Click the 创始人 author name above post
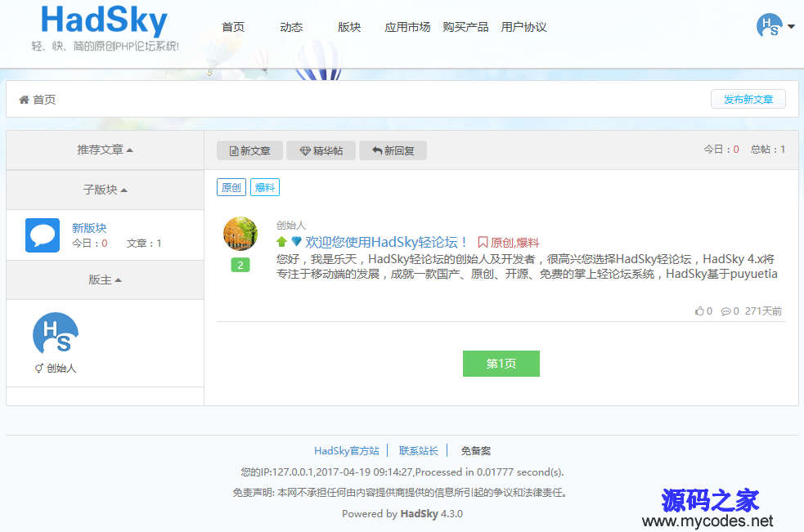The width and height of the screenshot is (804, 532). coord(290,225)
